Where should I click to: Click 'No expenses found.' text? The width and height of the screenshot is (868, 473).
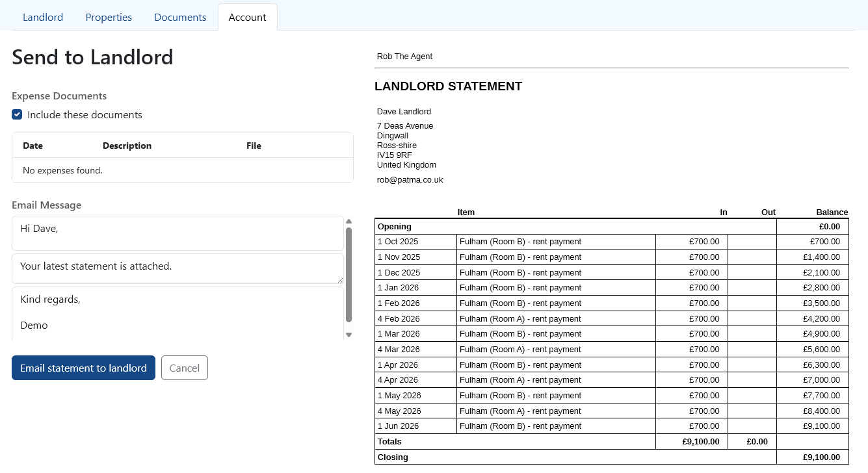click(x=62, y=170)
